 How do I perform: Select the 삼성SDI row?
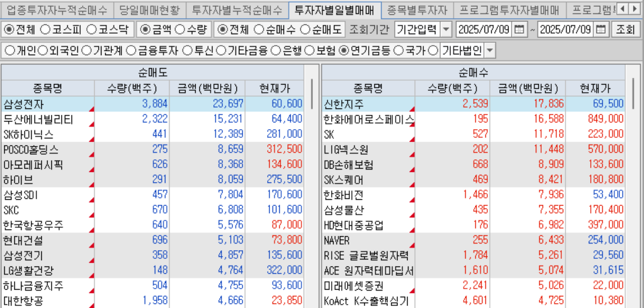pyautogui.click(x=152, y=195)
